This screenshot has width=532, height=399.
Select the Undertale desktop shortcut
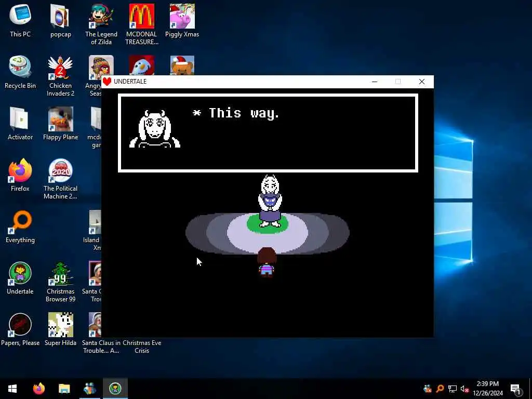tap(20, 278)
